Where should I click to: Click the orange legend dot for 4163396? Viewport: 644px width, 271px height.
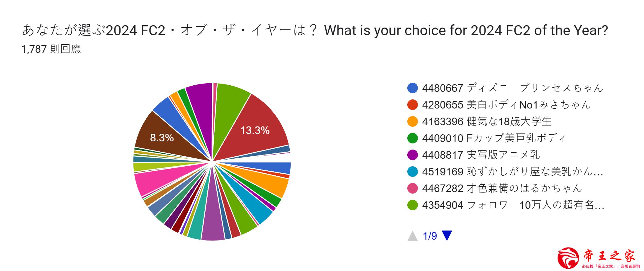click(412, 121)
